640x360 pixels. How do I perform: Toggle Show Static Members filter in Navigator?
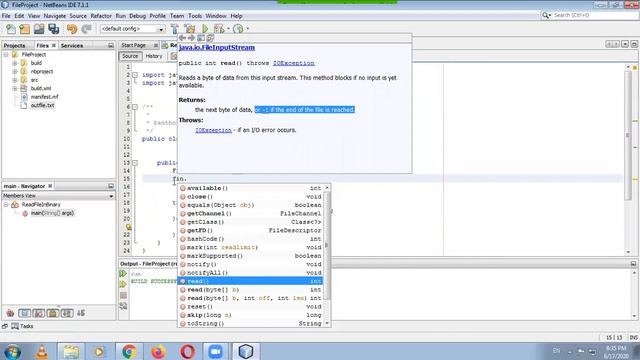click(x=39, y=313)
